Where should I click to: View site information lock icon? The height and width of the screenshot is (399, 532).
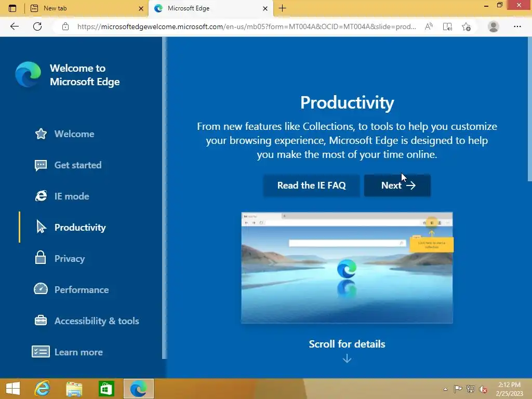click(65, 26)
